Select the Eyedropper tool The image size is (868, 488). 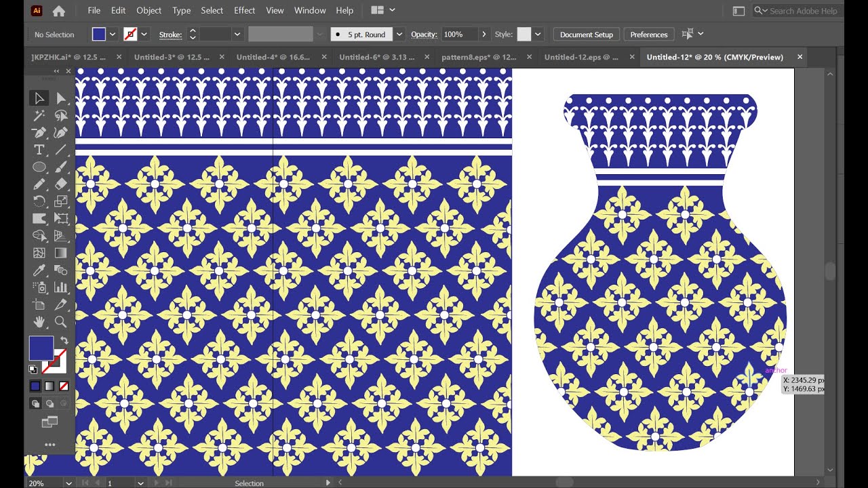(x=39, y=270)
